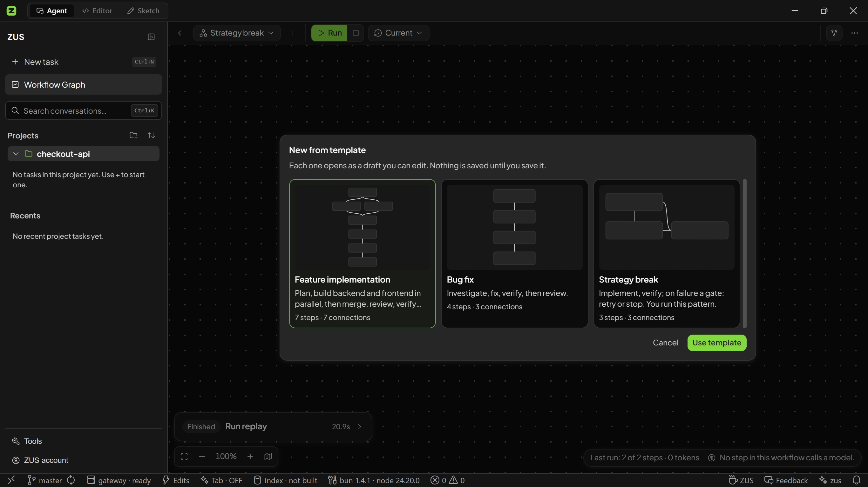Click the ZUS logo icon
Screen dimensions: 868x487
point(11,11)
